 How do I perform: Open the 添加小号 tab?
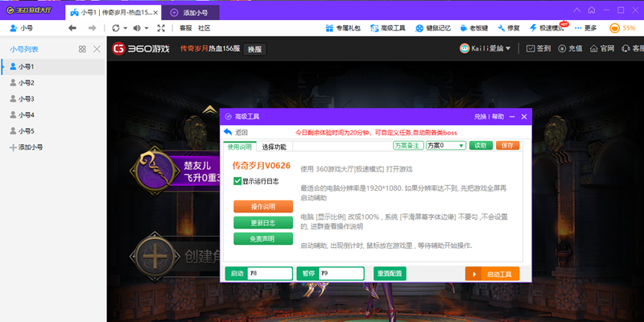pos(190,13)
